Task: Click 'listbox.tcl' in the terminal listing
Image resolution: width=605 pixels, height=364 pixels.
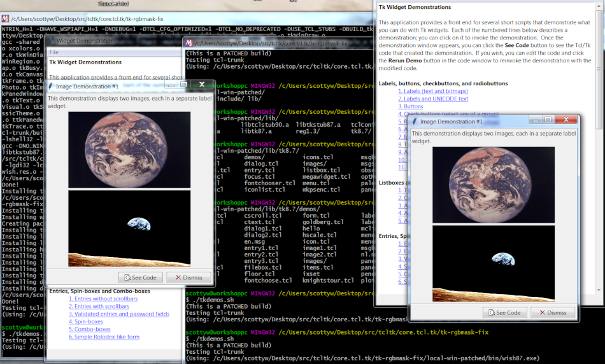Action: coord(322,170)
